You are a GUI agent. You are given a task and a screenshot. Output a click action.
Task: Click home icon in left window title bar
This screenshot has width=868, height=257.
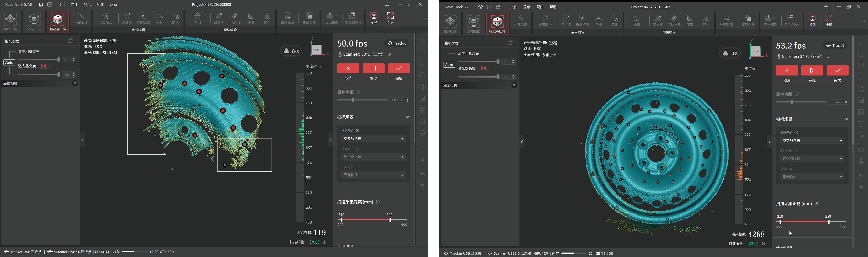click(41, 4)
